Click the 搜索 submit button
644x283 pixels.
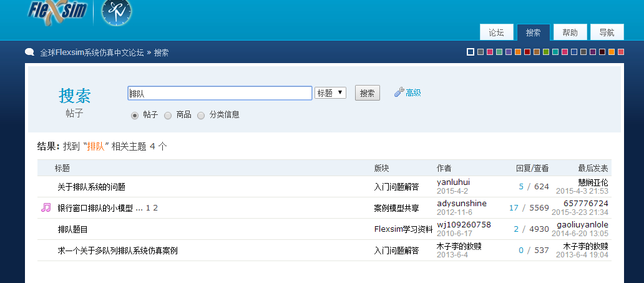click(x=367, y=93)
